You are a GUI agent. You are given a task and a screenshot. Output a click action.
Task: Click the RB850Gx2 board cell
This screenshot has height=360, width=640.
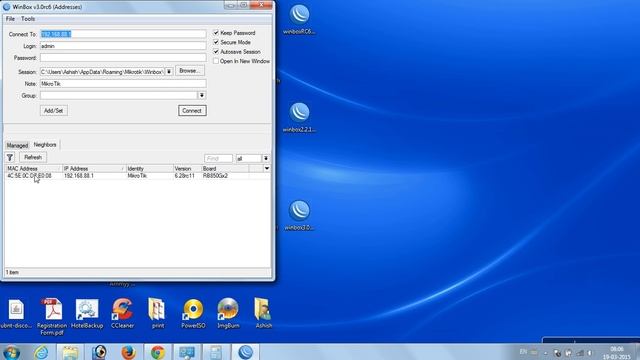pyautogui.click(x=216, y=176)
